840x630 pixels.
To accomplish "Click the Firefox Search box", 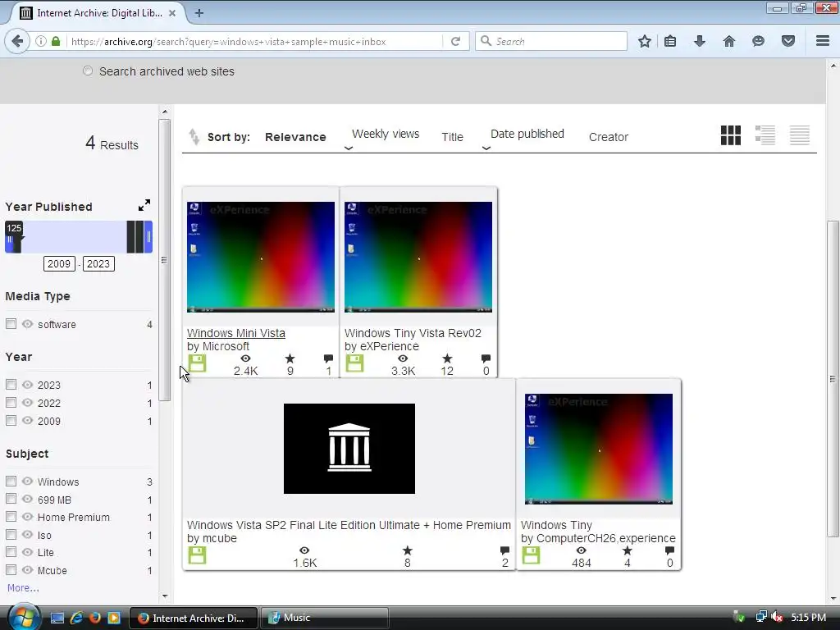I will 550,41.
